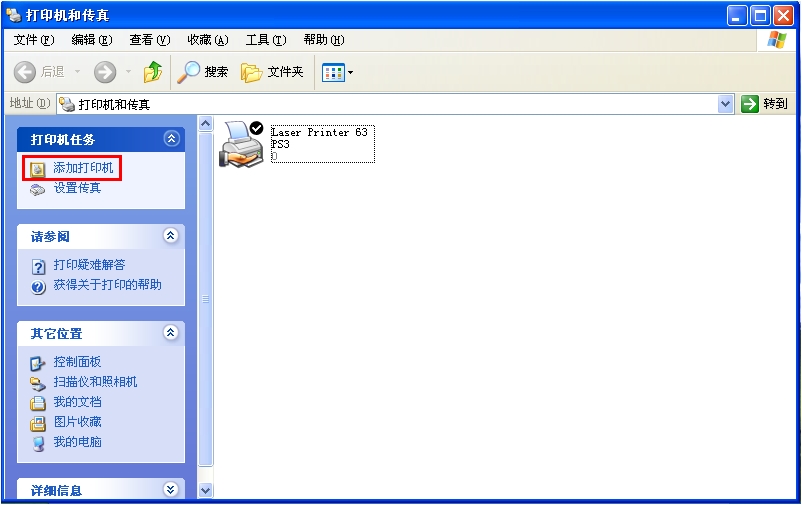Open the Back history dropdown arrow
Screen dimensions: 802x505
78,72
